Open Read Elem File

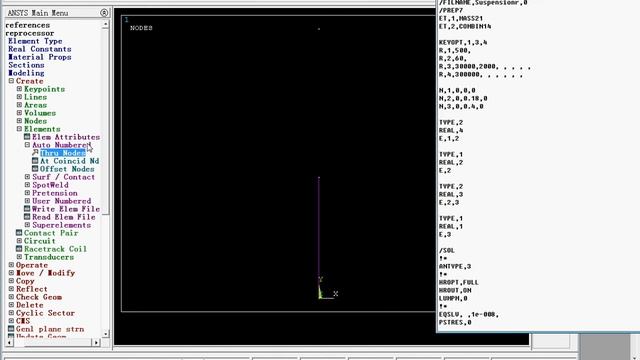(64, 217)
